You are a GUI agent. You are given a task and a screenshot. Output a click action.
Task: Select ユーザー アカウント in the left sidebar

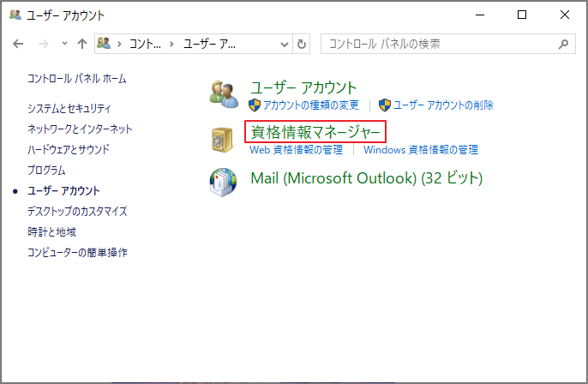[x=63, y=190]
